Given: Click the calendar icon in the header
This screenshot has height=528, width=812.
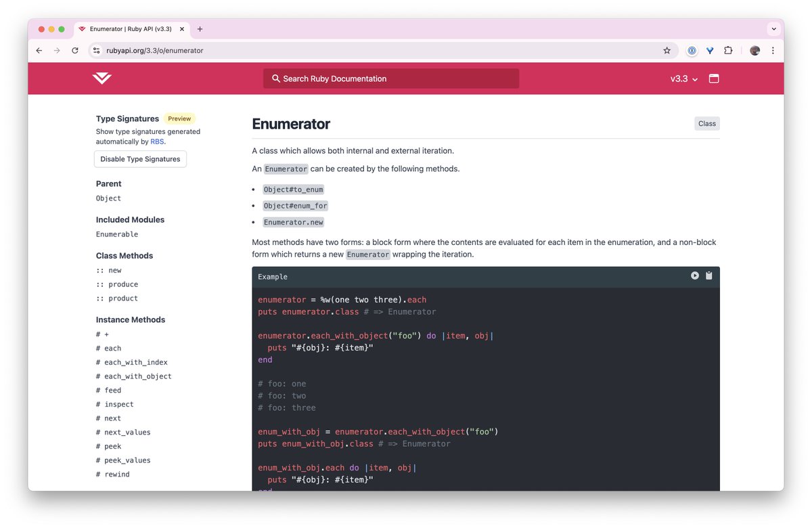Looking at the screenshot, I should point(714,78).
